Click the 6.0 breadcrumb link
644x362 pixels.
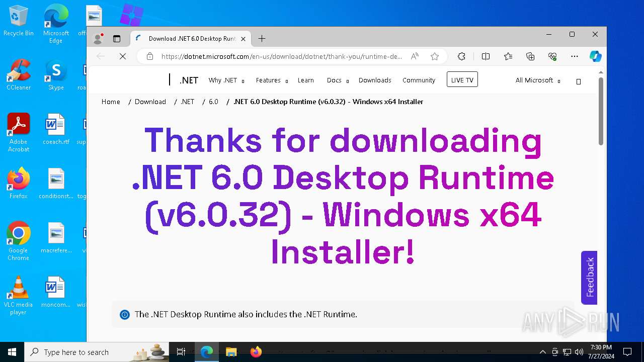(x=213, y=102)
